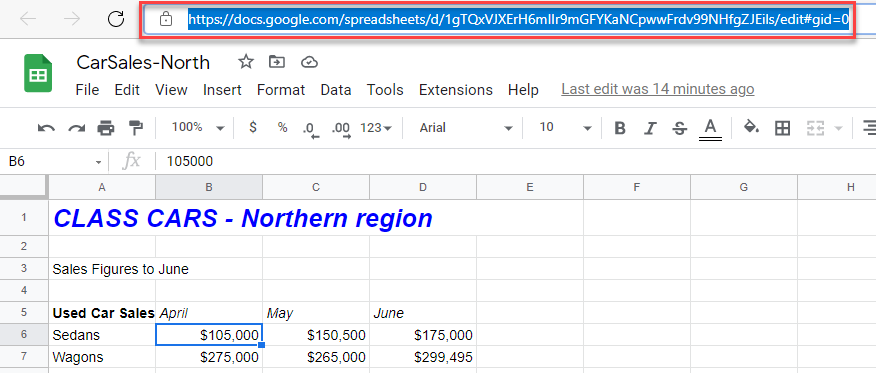Select the Paint format tool
This screenshot has width=876, height=373.
[136, 128]
